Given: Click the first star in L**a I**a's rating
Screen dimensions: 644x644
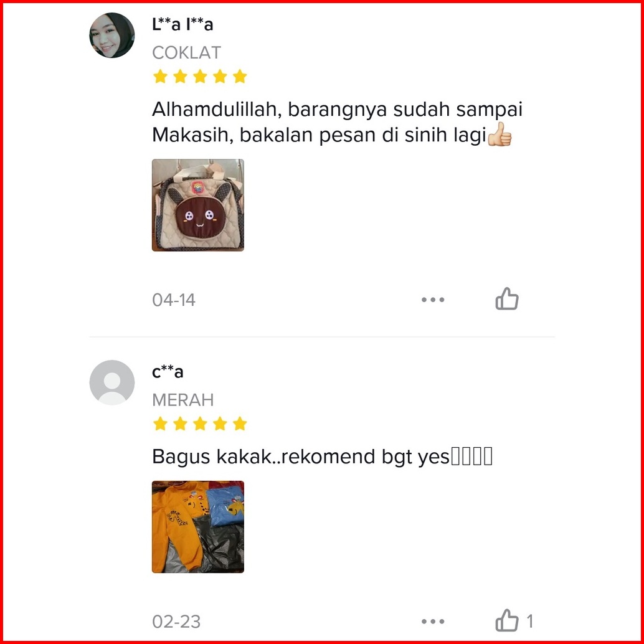Looking at the screenshot, I should pos(160,77).
